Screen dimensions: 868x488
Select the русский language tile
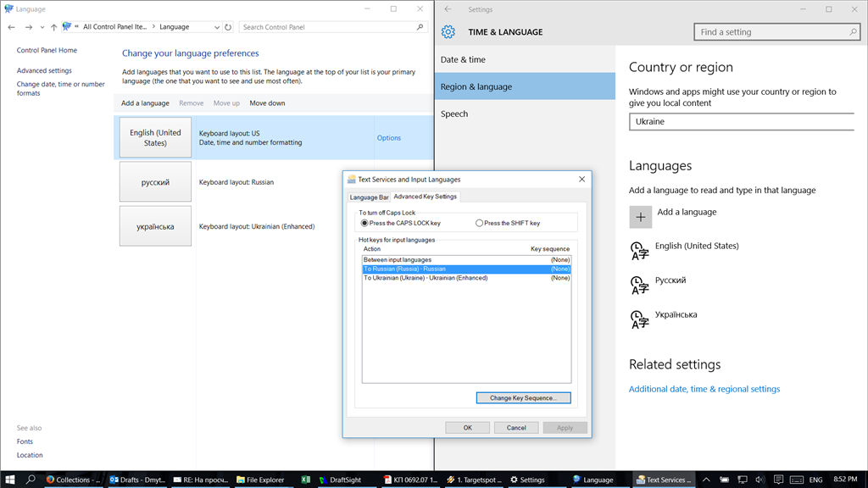tap(156, 182)
